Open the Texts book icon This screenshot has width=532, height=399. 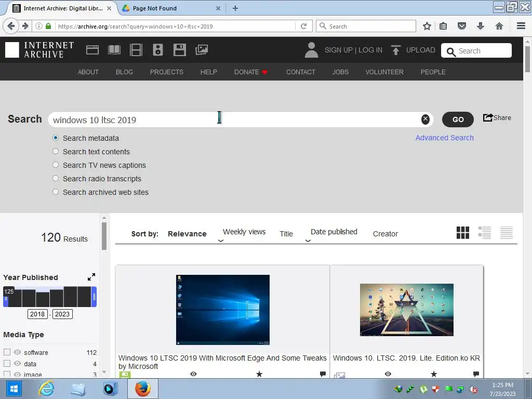[114, 50]
